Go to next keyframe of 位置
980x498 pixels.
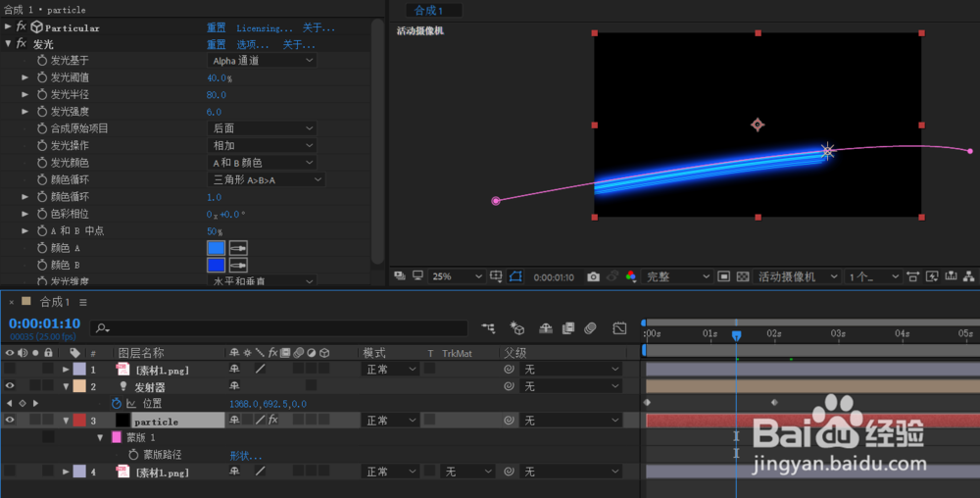coord(35,404)
